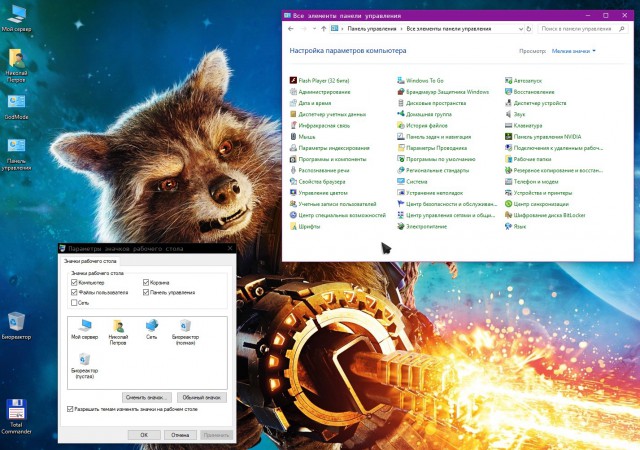This screenshot has height=450, width=640.
Task: Open Звук settings
Action: [515, 114]
